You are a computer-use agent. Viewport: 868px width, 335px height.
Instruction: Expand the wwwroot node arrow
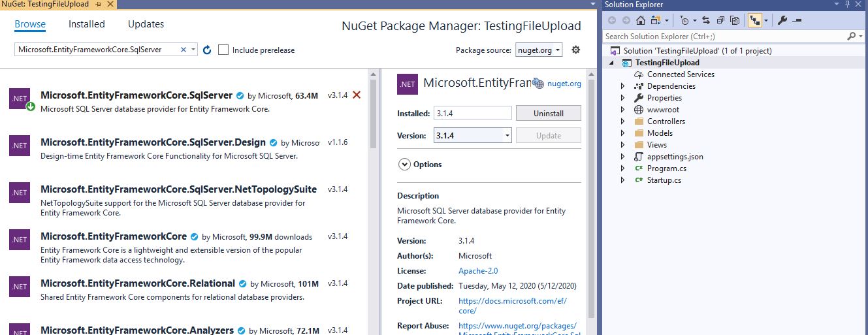click(x=623, y=110)
